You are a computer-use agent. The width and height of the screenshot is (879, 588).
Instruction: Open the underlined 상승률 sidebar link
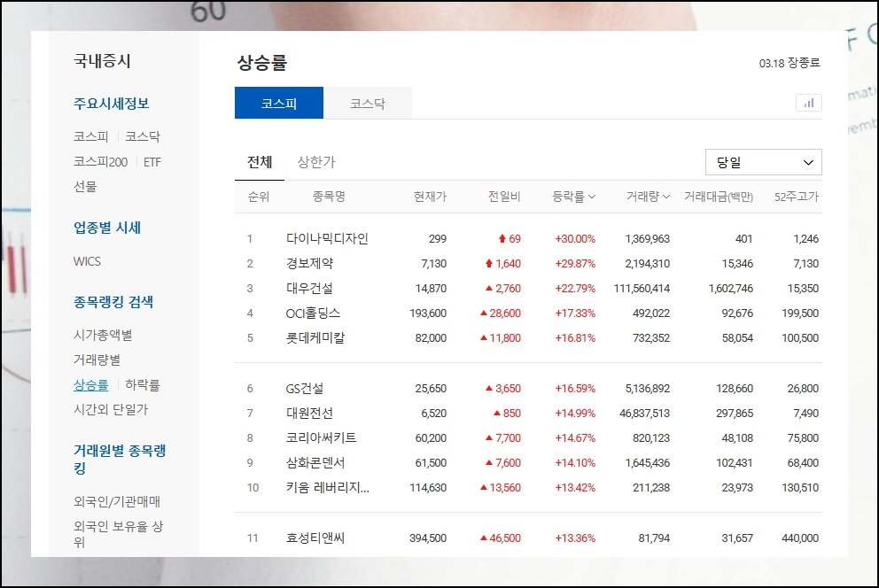coord(90,385)
